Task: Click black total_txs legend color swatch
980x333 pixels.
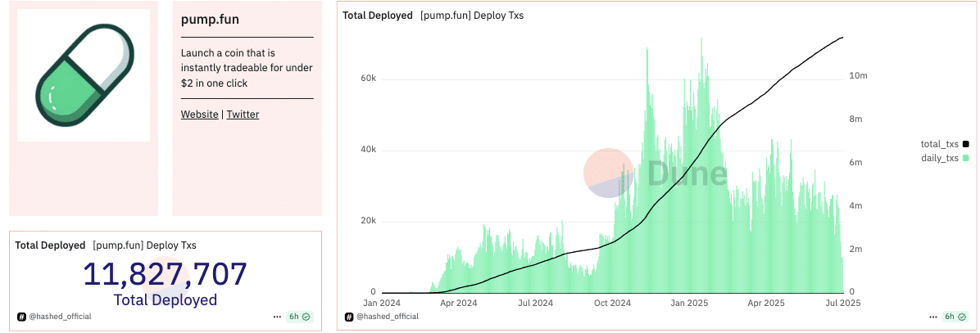Action: click(x=965, y=145)
